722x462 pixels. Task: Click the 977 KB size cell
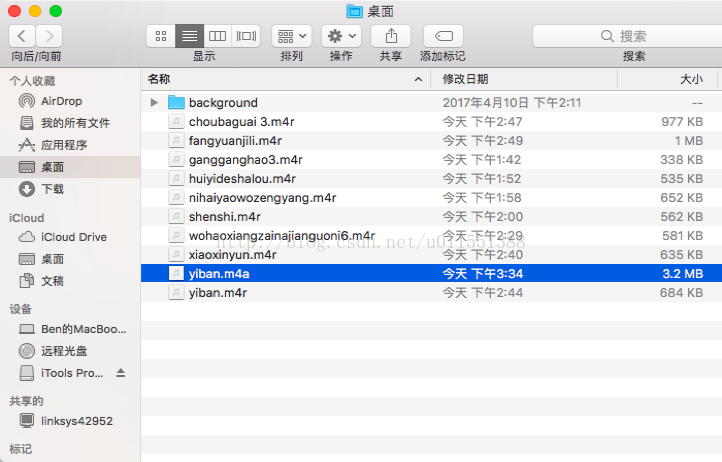(x=682, y=122)
